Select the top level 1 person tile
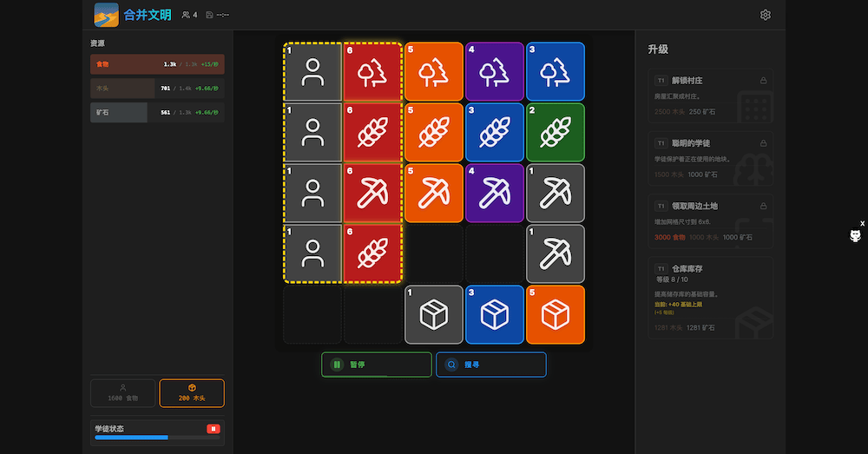Image resolution: width=868 pixels, height=454 pixels. pyautogui.click(x=312, y=72)
